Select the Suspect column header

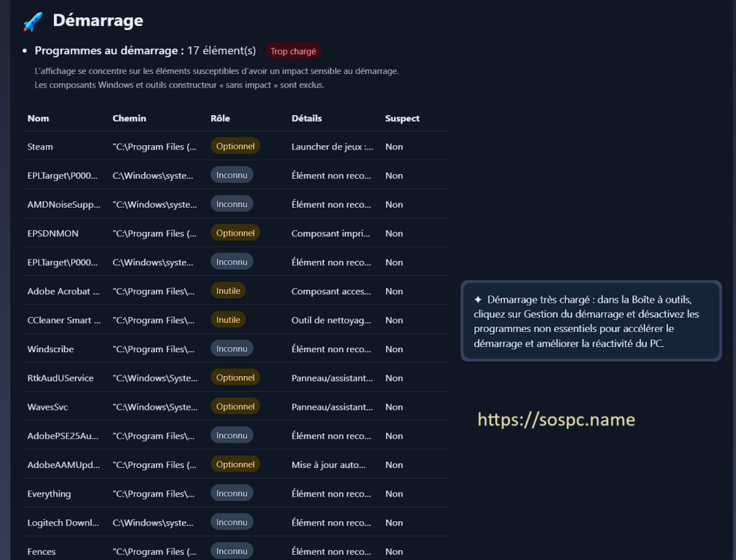pyautogui.click(x=402, y=119)
